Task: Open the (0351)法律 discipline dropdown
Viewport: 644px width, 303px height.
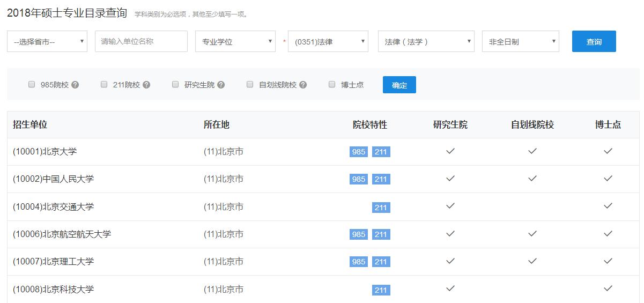Action: (x=328, y=41)
